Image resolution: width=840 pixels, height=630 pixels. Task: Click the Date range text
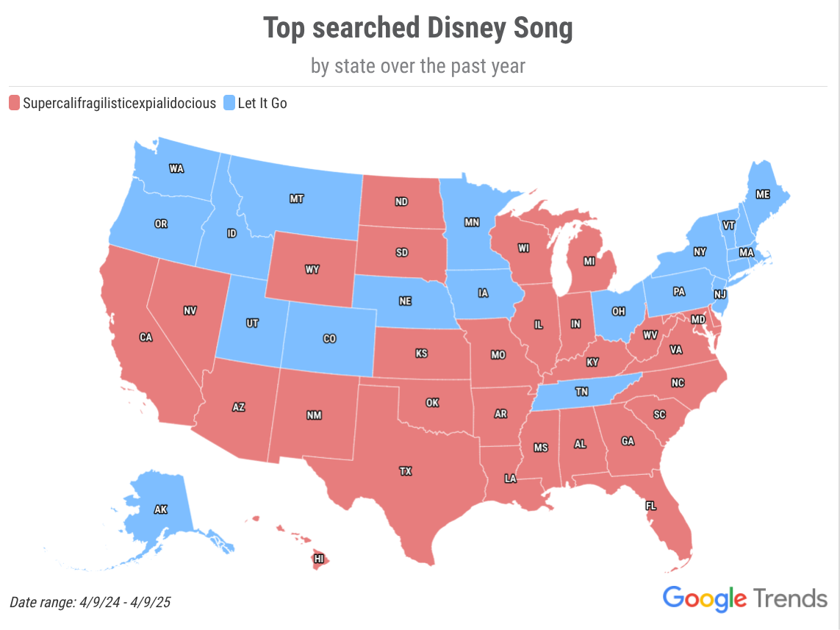click(x=90, y=602)
